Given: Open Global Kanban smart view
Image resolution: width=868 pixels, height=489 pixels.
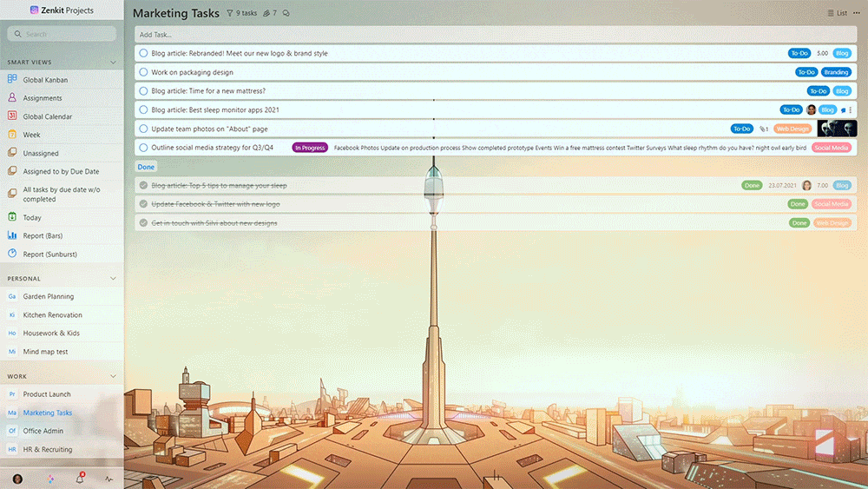Looking at the screenshot, I should click(x=45, y=80).
